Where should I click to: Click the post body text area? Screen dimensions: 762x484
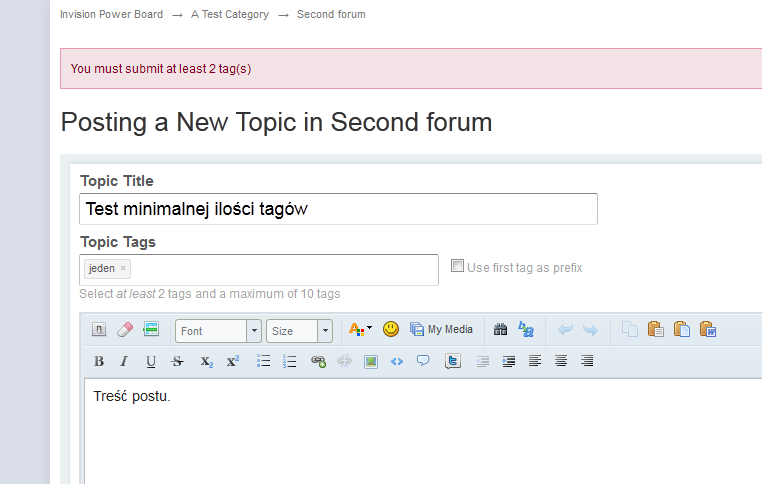(423, 432)
